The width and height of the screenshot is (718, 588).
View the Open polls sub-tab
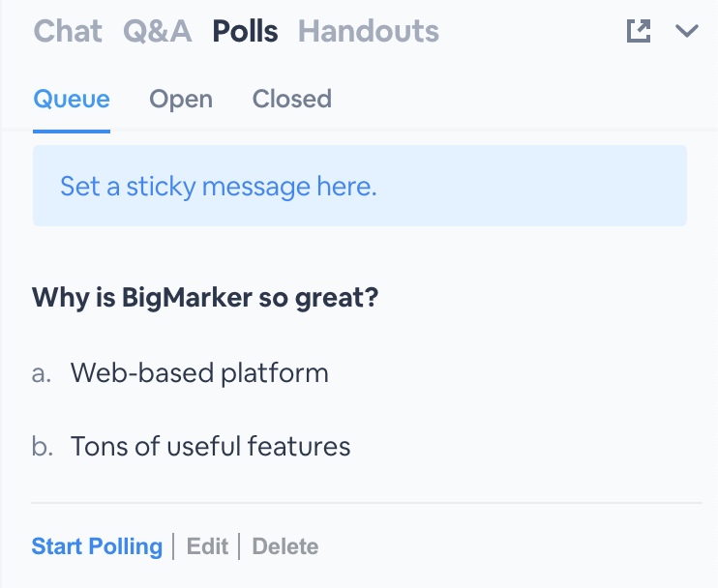[x=181, y=100]
